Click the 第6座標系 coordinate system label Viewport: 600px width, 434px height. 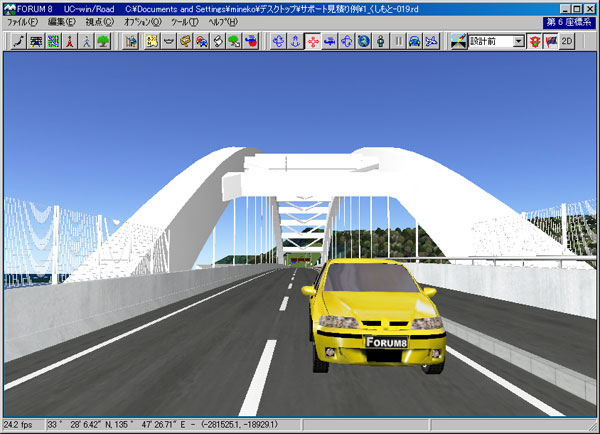[x=569, y=22]
